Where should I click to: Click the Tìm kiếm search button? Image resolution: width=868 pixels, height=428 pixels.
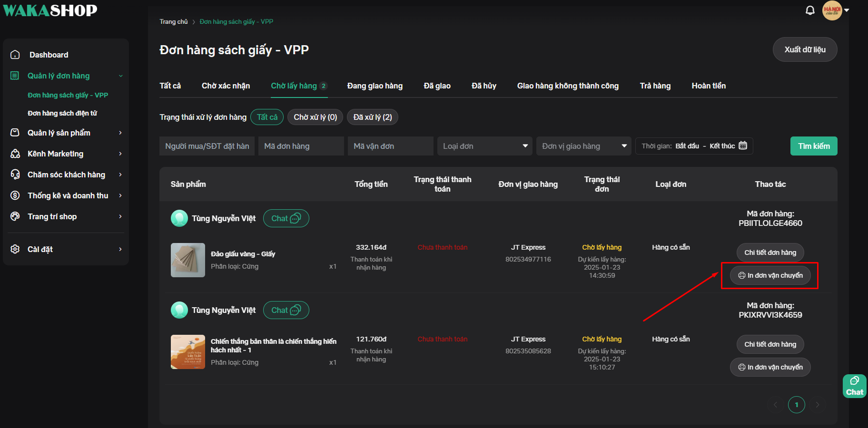814,146
